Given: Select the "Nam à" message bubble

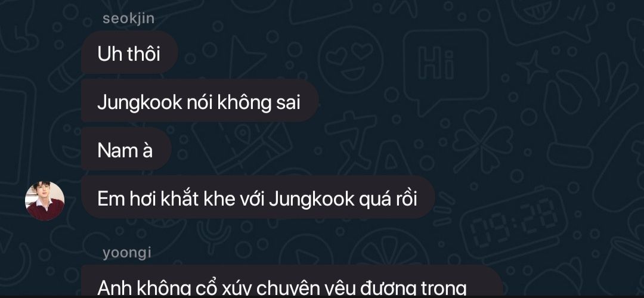Looking at the screenshot, I should [126, 150].
